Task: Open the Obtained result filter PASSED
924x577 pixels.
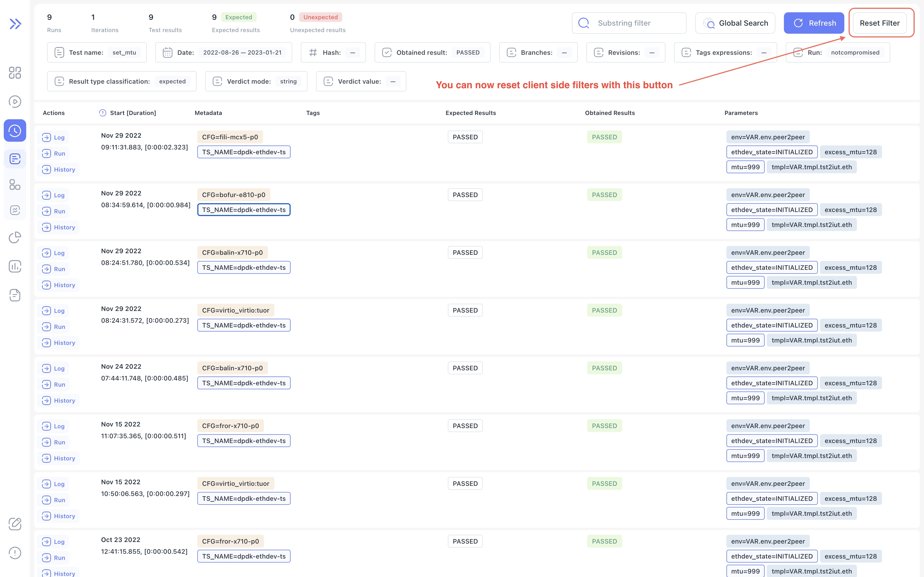Action: point(432,53)
